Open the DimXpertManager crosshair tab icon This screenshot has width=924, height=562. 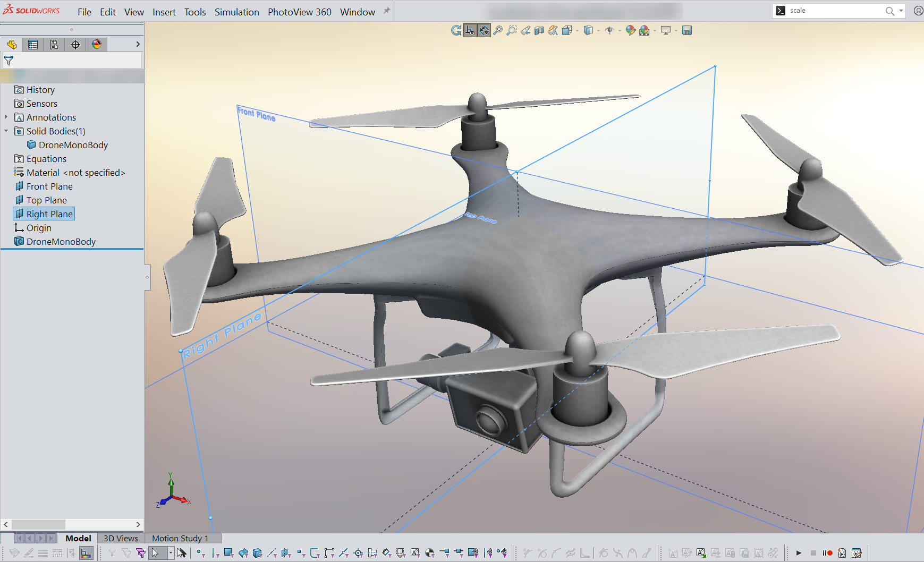click(x=75, y=45)
